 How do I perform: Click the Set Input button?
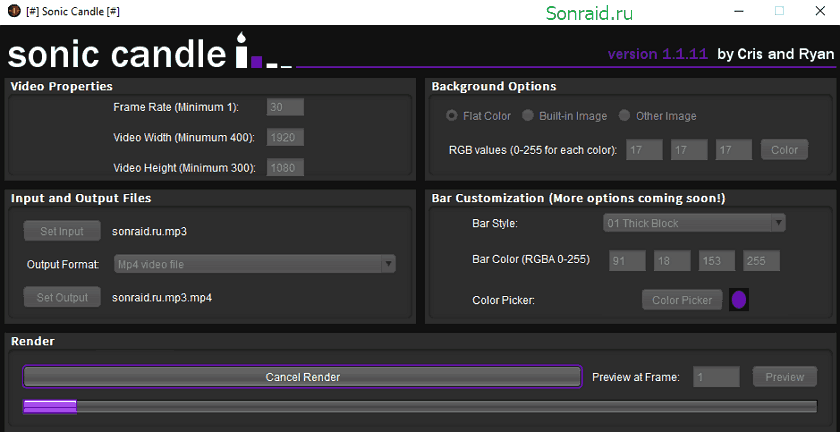click(62, 232)
